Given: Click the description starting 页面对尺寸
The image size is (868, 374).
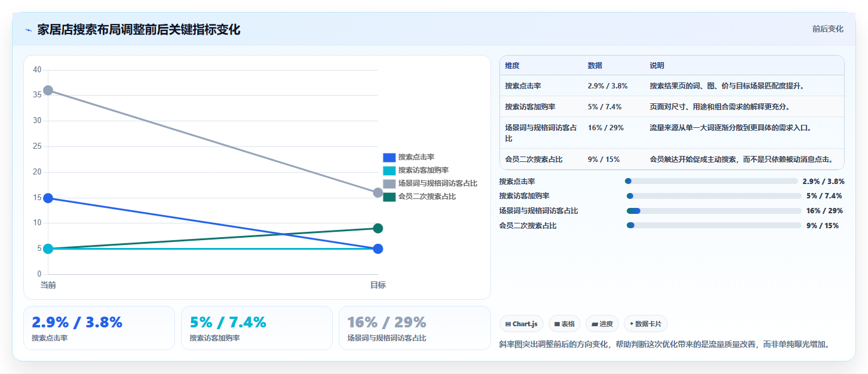Looking at the screenshot, I should [720, 107].
